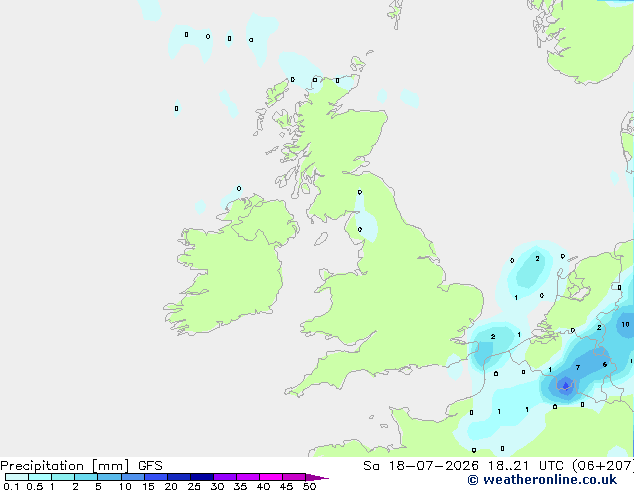Click the legend label "15"

(148, 486)
